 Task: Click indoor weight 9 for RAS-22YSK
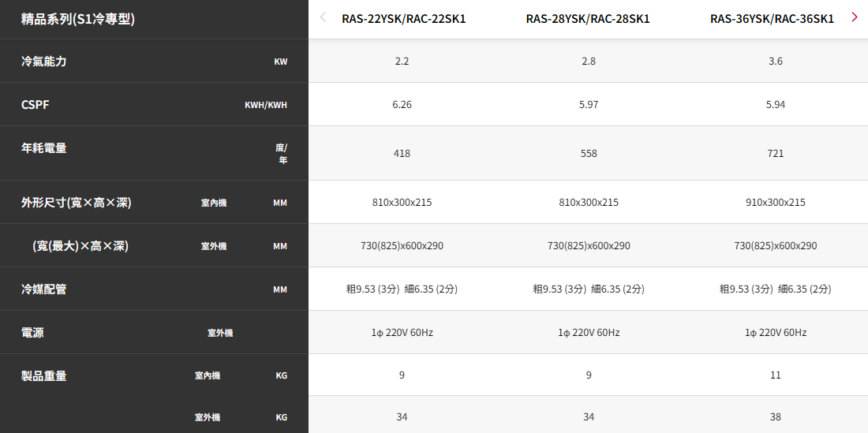(402, 375)
